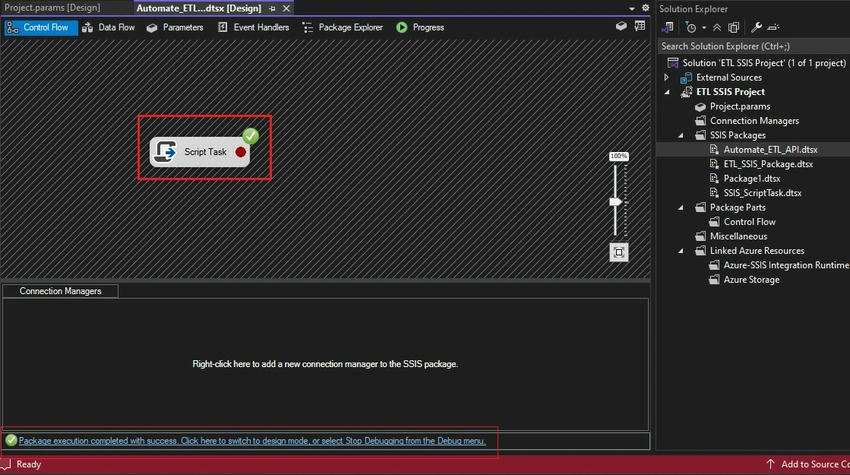Click the package execution completed link
Viewport: 850px width, 475px height.
pyautogui.click(x=252, y=441)
